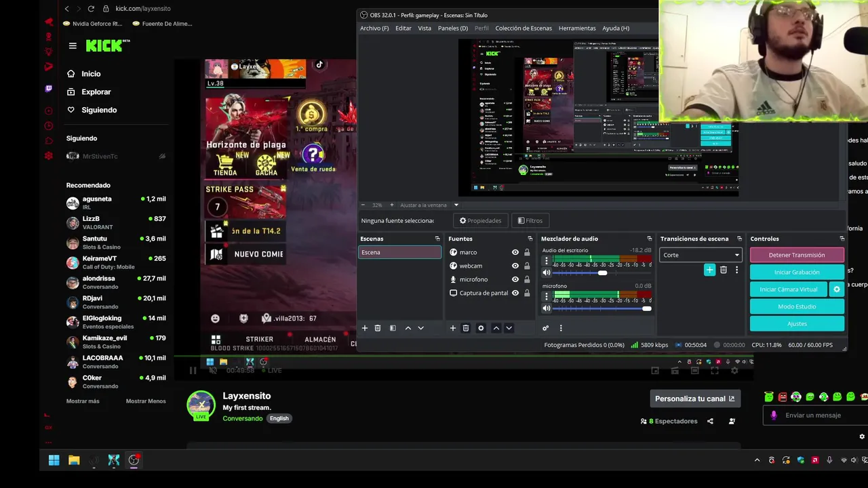Hide the microfono source
868x488 pixels.
[515, 279]
